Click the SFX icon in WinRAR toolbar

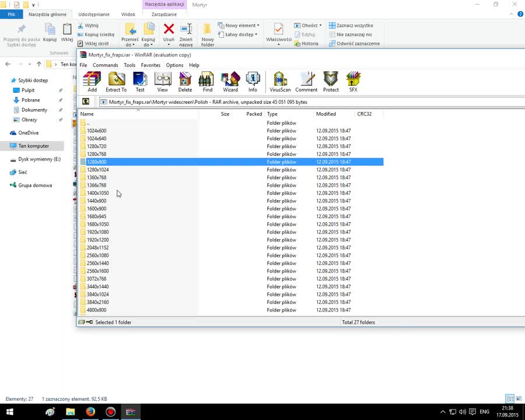(352, 80)
